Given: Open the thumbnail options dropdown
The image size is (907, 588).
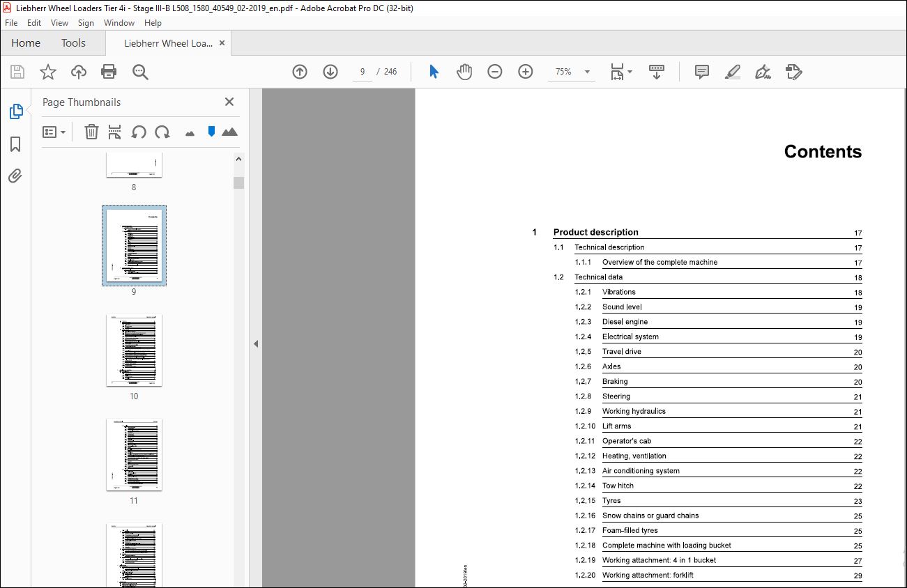Looking at the screenshot, I should pos(54,132).
